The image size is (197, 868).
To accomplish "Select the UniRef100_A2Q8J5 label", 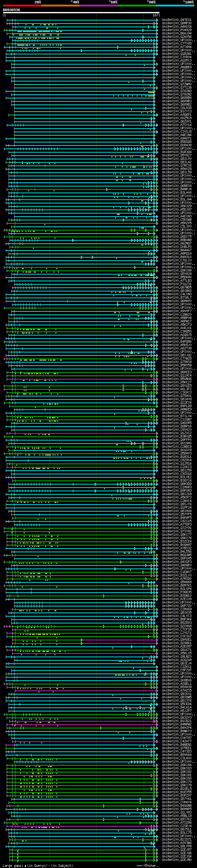I will click(x=176, y=335).
